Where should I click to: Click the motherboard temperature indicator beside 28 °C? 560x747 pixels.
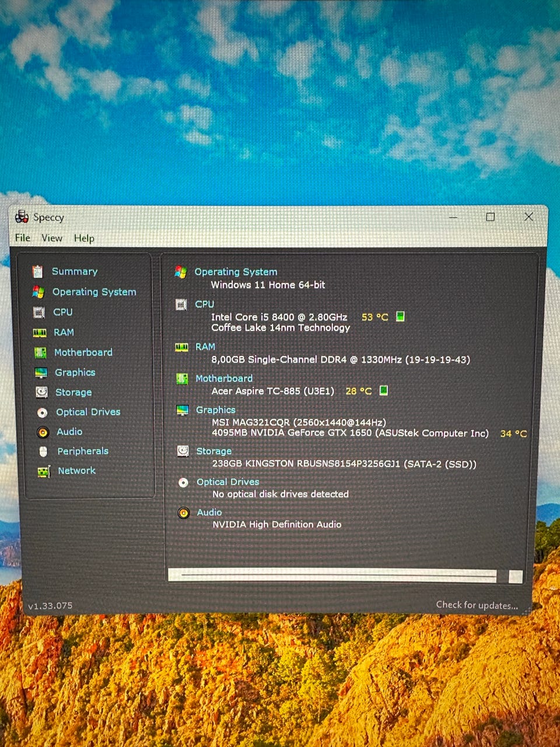[384, 390]
